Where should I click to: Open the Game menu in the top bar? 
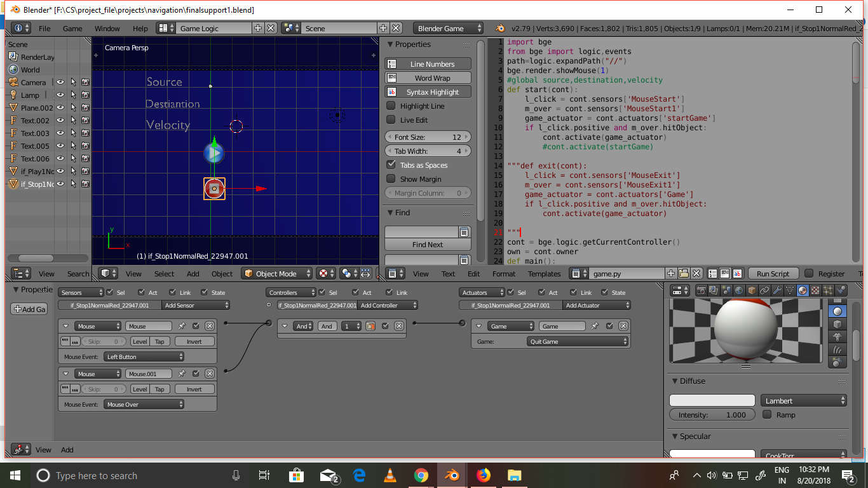coord(72,28)
